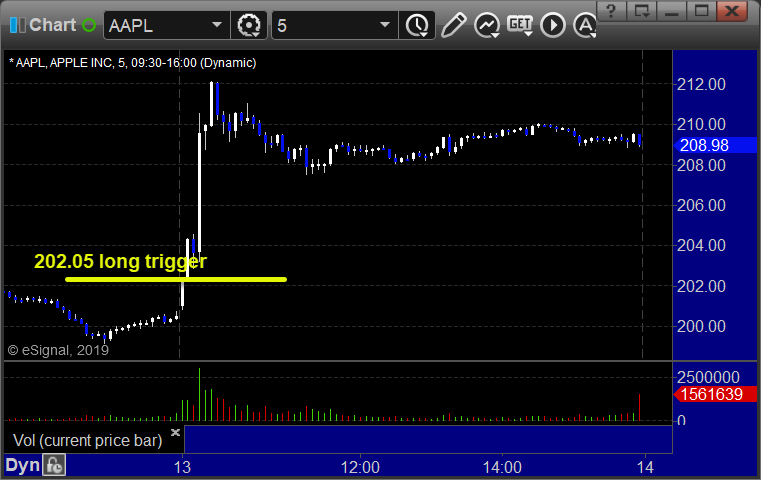Click the '202.05 long trigger' text annotation
This screenshot has width=761, height=480.
point(120,262)
